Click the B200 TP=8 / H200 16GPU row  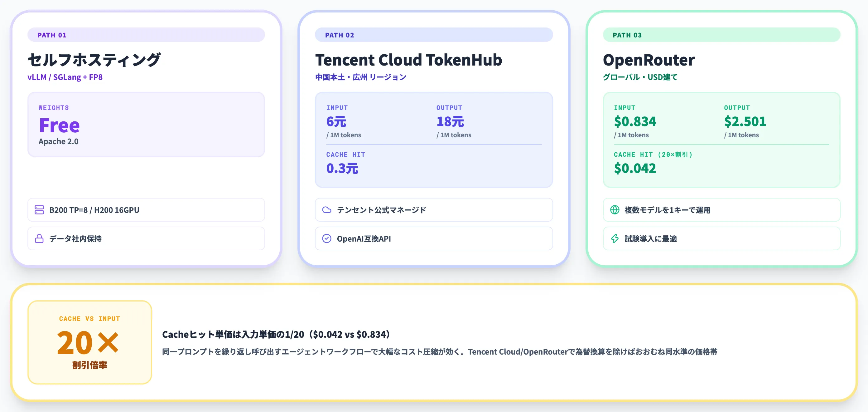[146, 210]
